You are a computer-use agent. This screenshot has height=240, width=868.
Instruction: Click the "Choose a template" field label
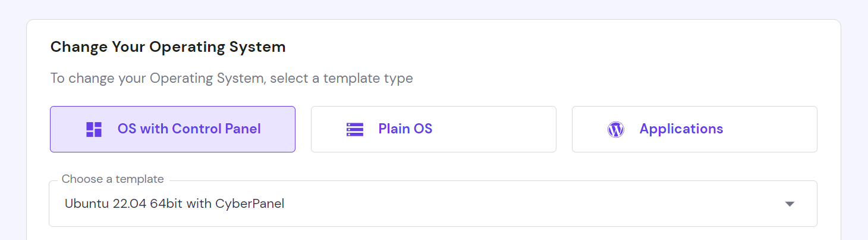click(112, 179)
